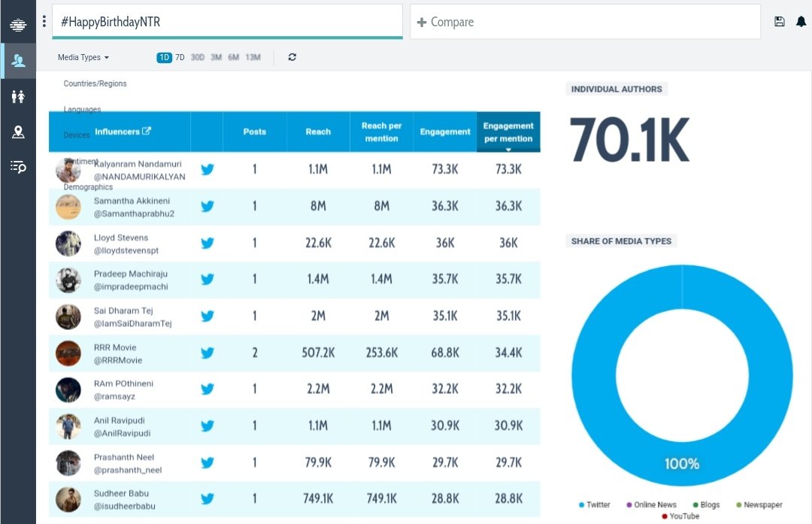812x524 pixels.
Task: Click the Twitter icon in Pradeep Machiraju row
Action: (208, 279)
